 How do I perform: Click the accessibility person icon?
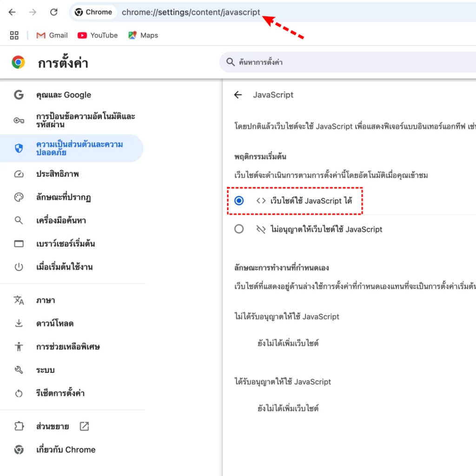[19, 347]
